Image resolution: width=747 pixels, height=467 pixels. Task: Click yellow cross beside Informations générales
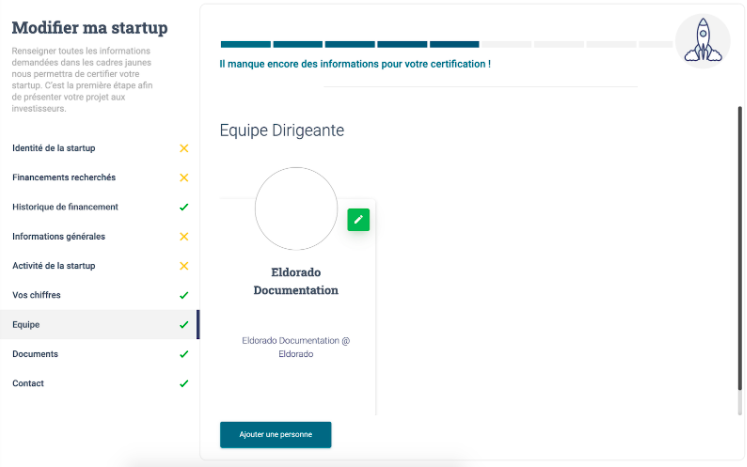pyautogui.click(x=184, y=236)
